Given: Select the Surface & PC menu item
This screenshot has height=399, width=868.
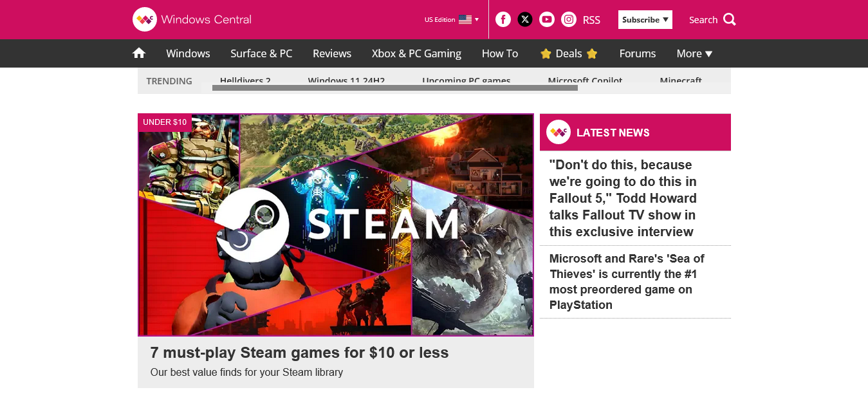Looking at the screenshot, I should tap(261, 53).
